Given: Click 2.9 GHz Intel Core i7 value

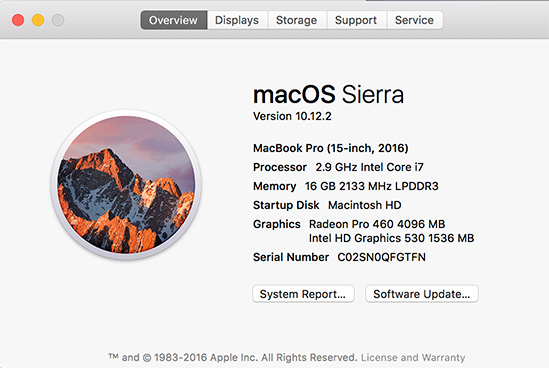Looking at the screenshot, I should tap(369, 167).
